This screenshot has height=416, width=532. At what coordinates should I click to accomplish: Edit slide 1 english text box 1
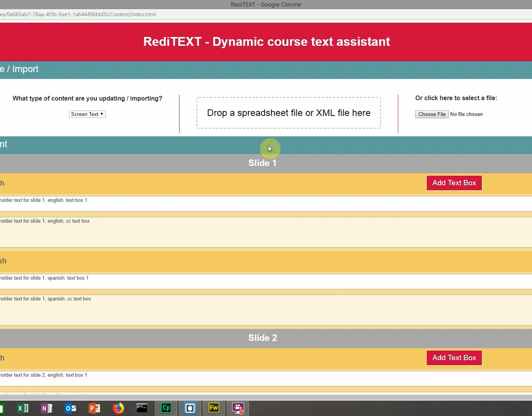coord(266,204)
